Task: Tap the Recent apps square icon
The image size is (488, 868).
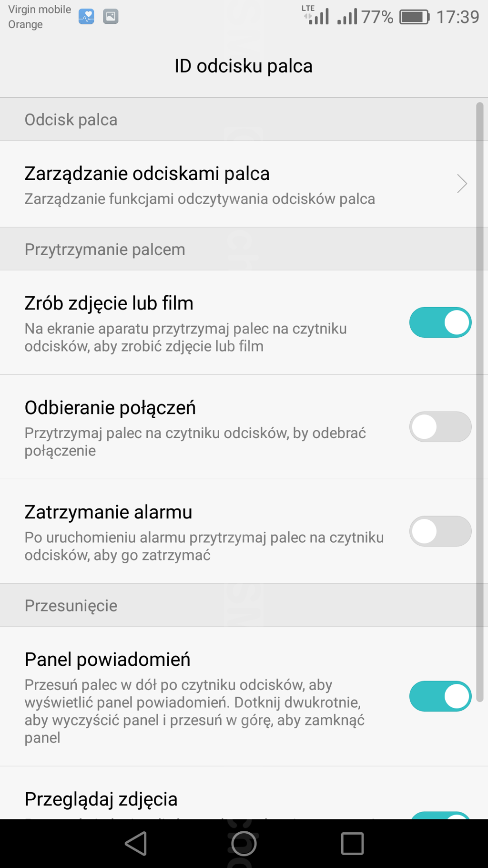Action: pos(352,843)
